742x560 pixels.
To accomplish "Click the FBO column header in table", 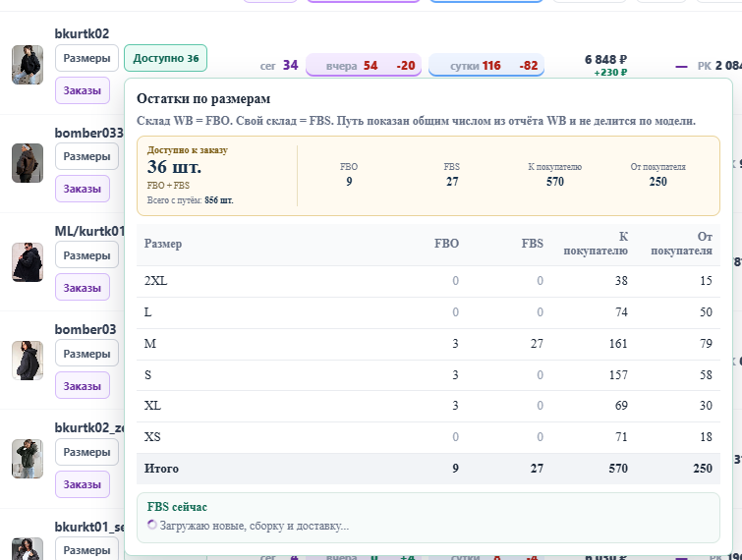I will [447, 244].
